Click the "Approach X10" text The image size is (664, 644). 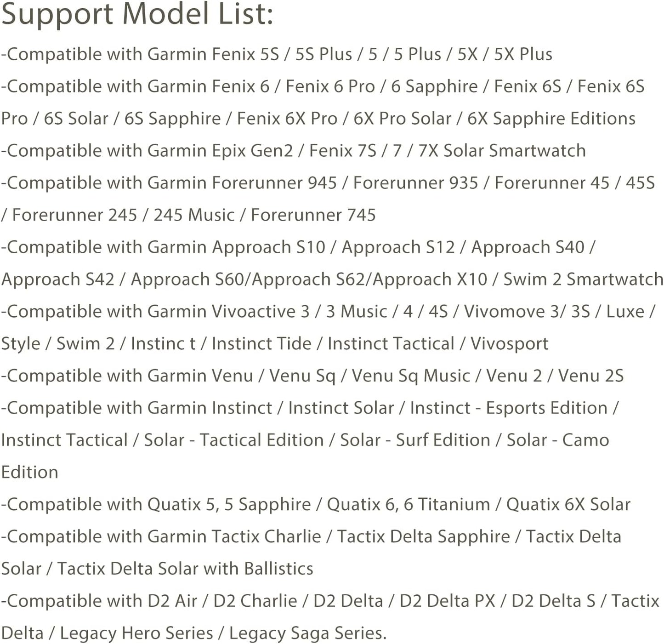430,279
